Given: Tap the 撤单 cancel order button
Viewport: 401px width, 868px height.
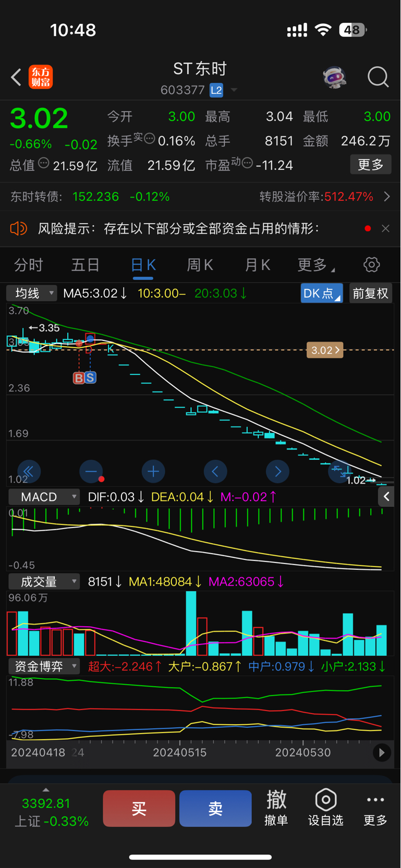Looking at the screenshot, I should [x=276, y=808].
